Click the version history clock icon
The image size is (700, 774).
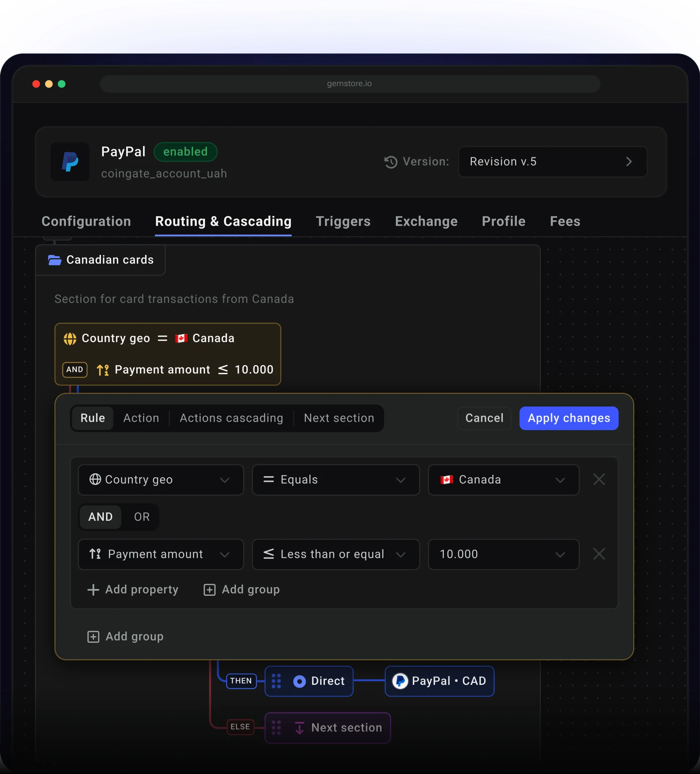(x=391, y=162)
